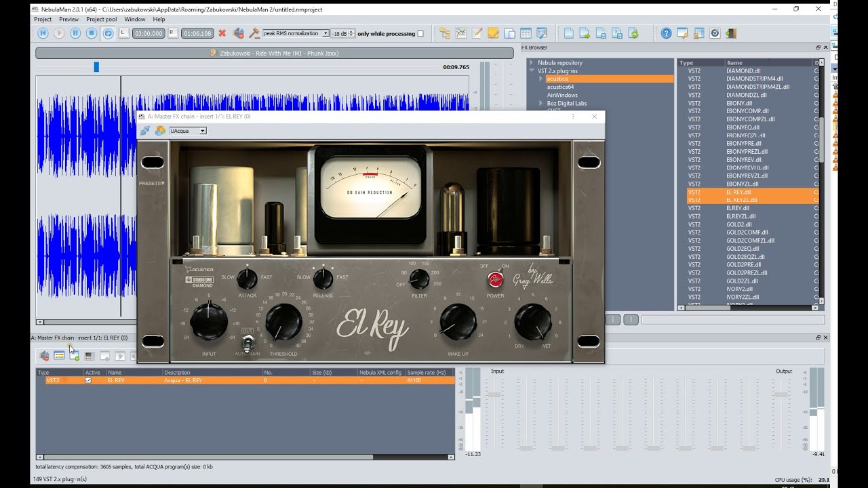The width and height of the screenshot is (868, 488).
Task: Click the timeline position marker above waveform
Action: pos(96,66)
